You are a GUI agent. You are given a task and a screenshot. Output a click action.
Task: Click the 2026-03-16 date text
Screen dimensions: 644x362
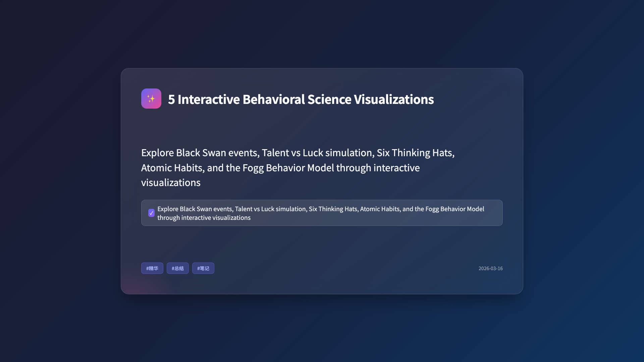pos(490,268)
